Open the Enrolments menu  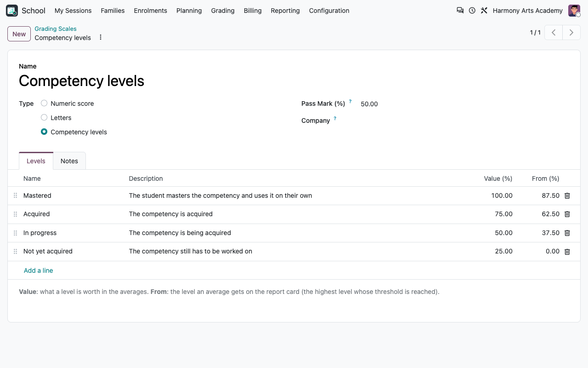[150, 11]
